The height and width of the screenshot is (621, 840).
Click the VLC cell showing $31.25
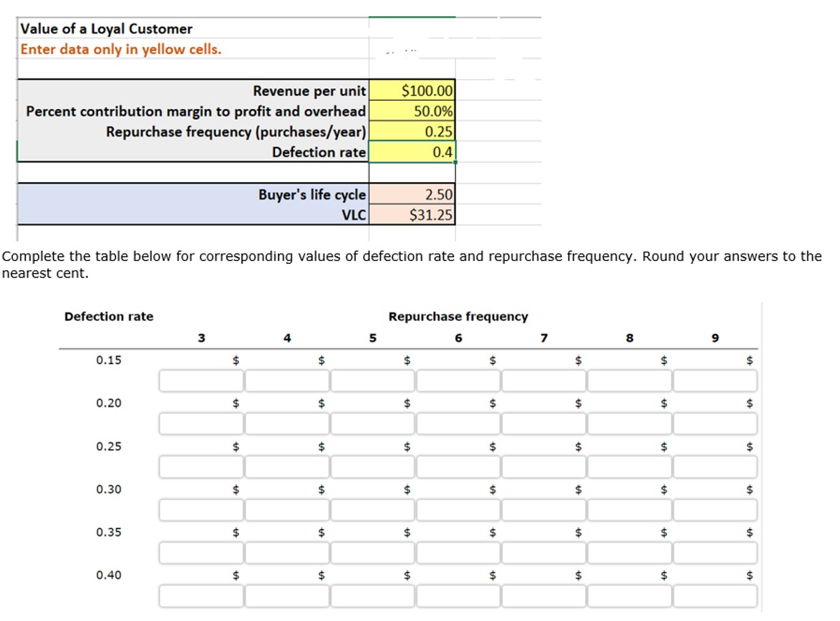pos(411,215)
